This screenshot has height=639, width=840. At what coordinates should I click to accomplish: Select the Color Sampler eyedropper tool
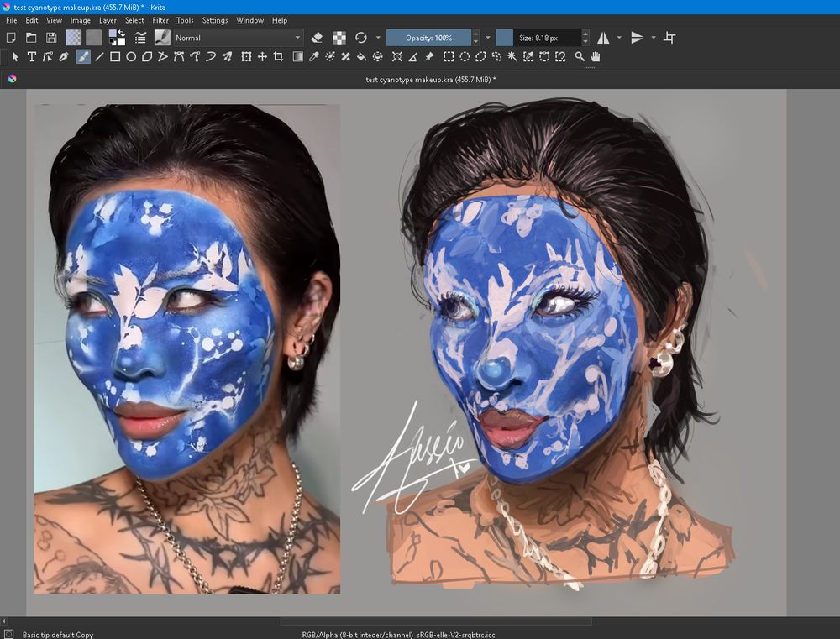tap(314, 57)
